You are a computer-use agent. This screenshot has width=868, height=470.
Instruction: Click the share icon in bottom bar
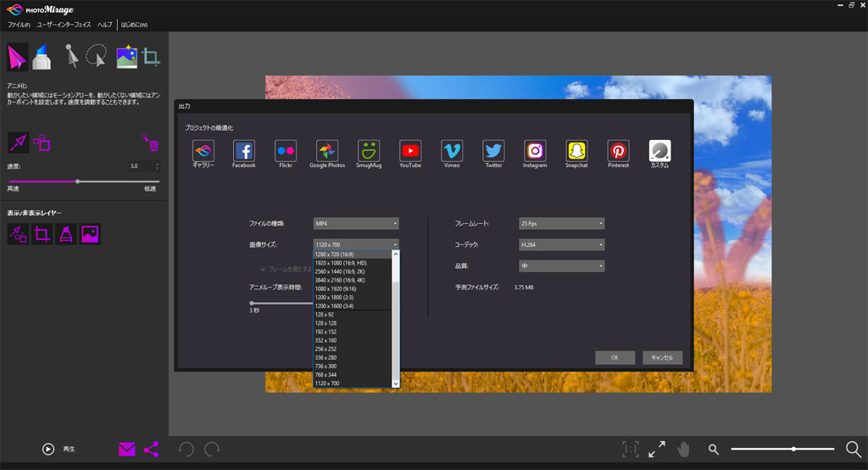tap(152, 450)
